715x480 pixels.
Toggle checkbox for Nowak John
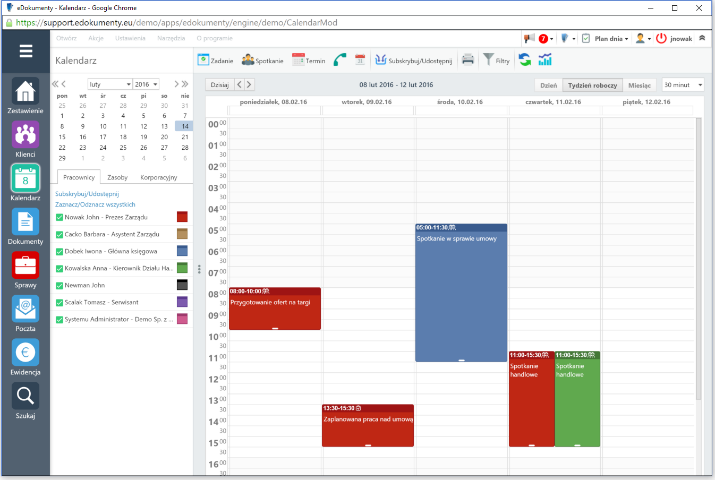pyautogui.click(x=60, y=216)
